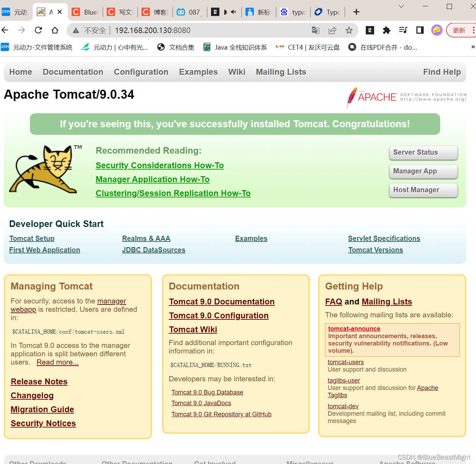Open a new tab with the plus icon
The height and width of the screenshot is (464, 476).
click(x=356, y=12)
